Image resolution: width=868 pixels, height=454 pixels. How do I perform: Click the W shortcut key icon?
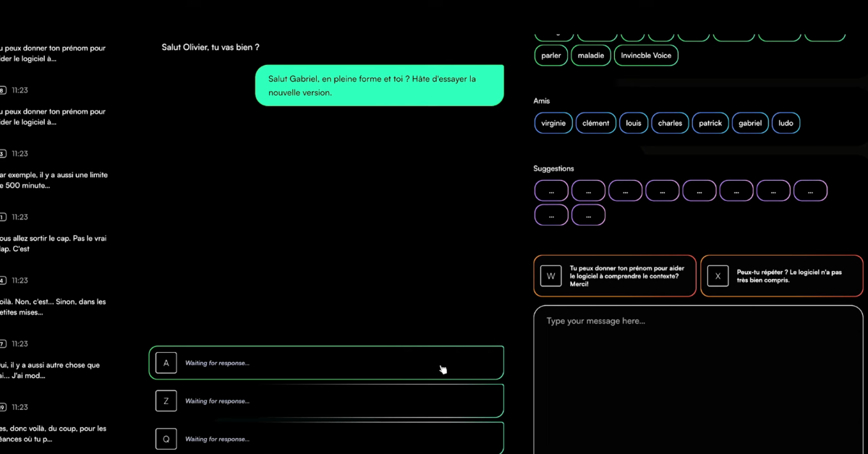[550, 276]
